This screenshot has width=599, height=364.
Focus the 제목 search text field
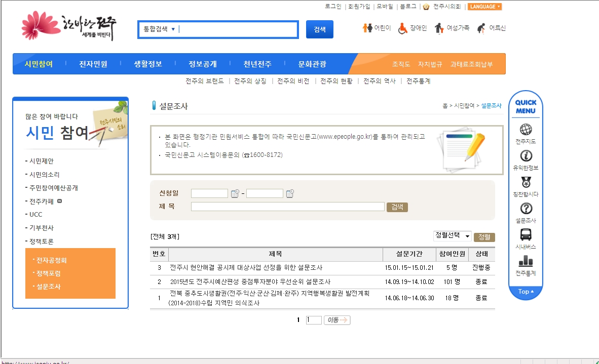pyautogui.click(x=288, y=207)
